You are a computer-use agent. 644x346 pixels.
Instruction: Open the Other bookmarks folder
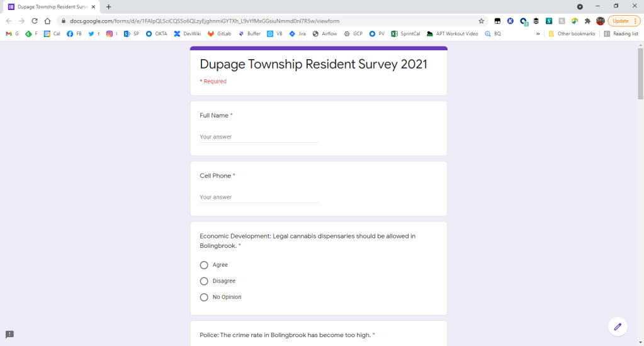click(x=572, y=34)
